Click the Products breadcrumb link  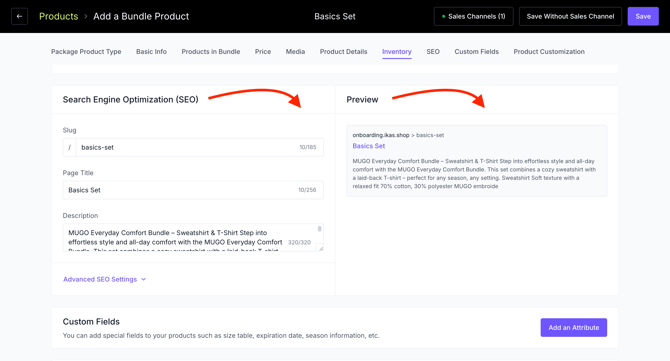click(x=59, y=16)
